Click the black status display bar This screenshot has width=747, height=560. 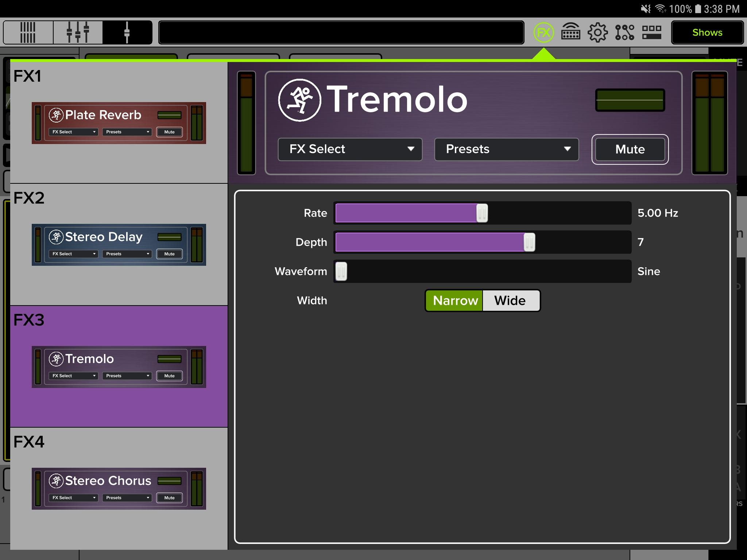341,32
